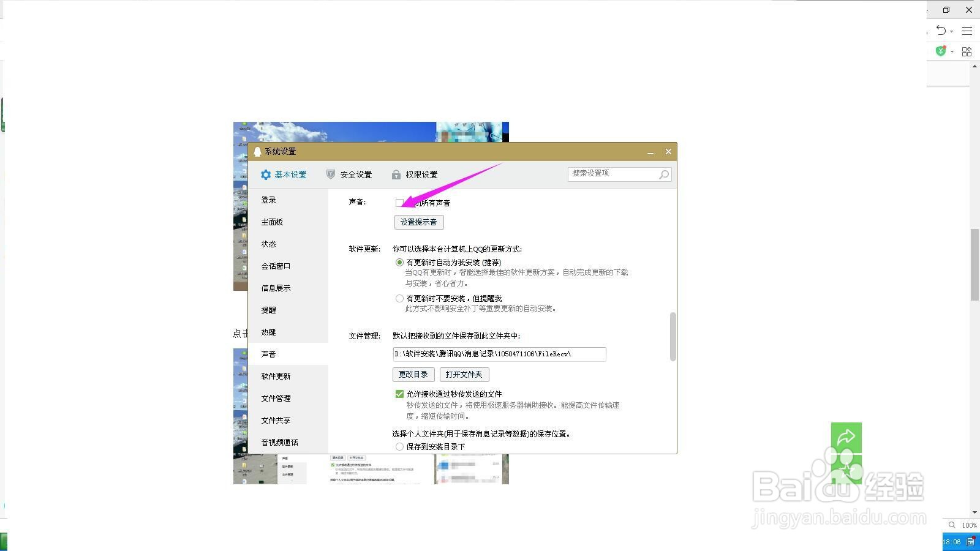This screenshot has width=980, height=551.
Task: Toggle the 关闭所有声音 checkbox
Action: (x=399, y=203)
